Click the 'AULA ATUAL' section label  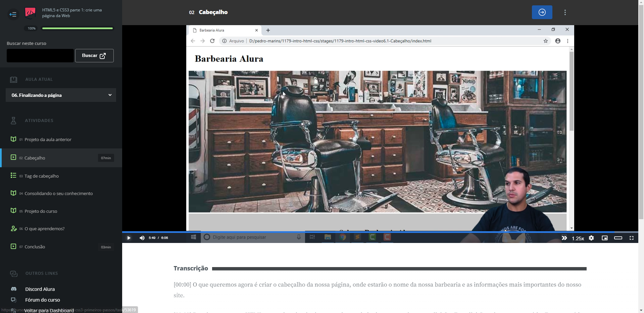click(x=39, y=79)
